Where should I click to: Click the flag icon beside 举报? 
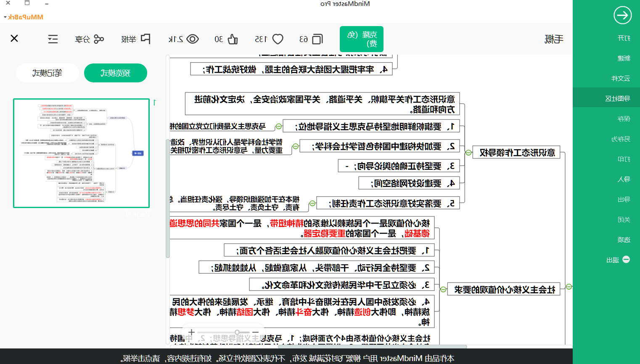[145, 39]
